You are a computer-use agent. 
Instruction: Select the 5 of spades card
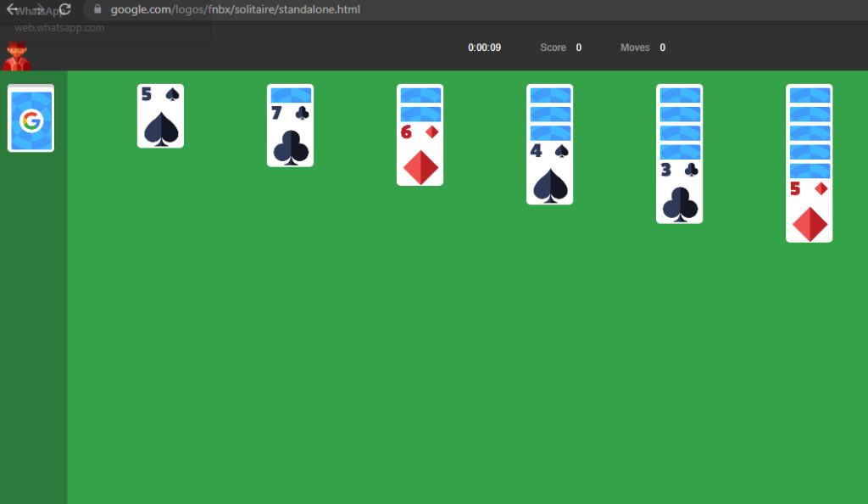click(160, 116)
